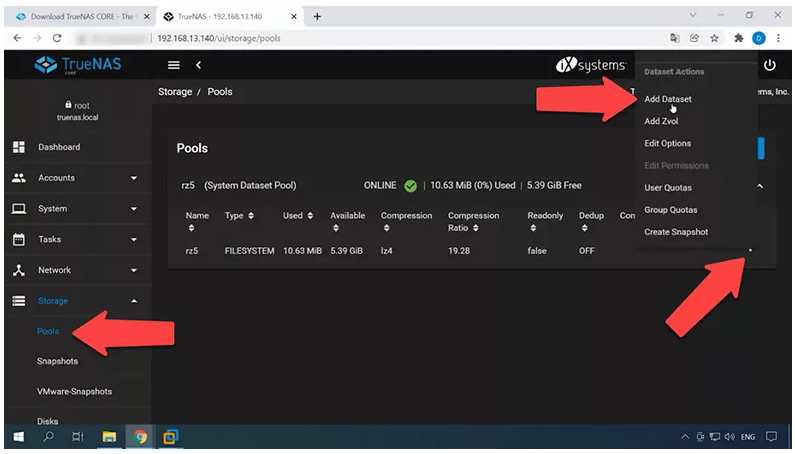Click the Storage breadcrumb link
795x454 pixels.
click(175, 92)
